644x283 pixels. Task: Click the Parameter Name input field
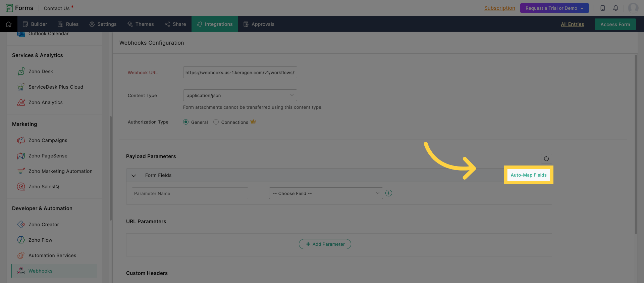[190, 193]
